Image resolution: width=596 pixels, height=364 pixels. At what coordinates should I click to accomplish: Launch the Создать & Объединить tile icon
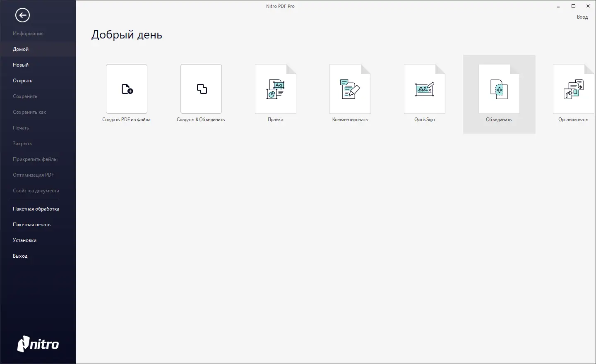[201, 89]
